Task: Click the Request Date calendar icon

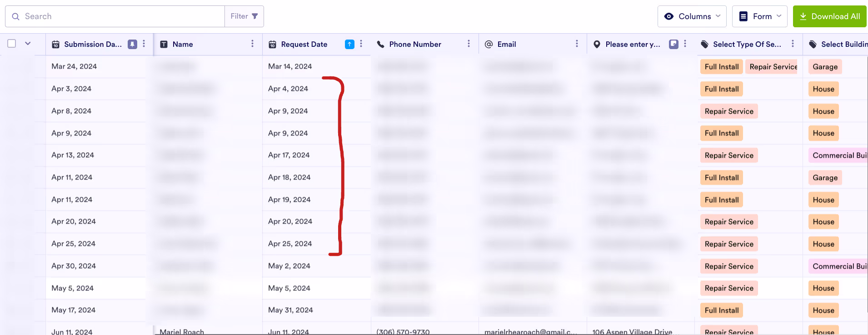Action: [272, 44]
